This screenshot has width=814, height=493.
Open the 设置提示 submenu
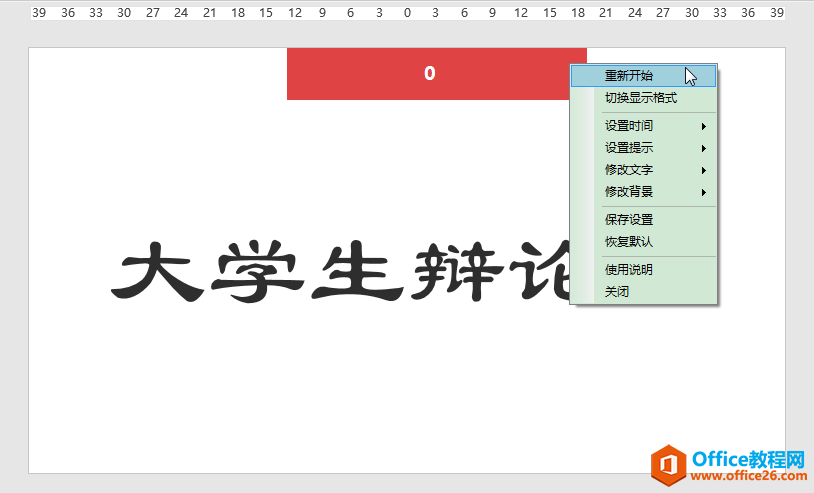pyautogui.click(x=643, y=148)
